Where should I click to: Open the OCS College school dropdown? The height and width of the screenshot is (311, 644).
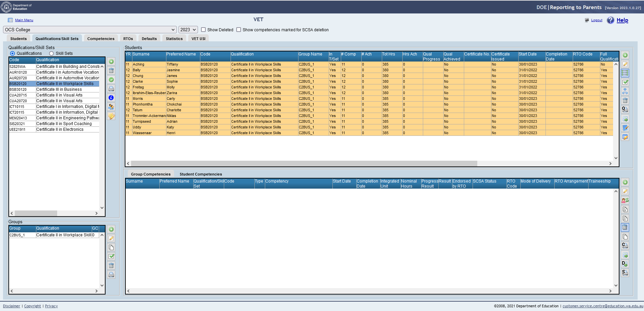click(90, 30)
